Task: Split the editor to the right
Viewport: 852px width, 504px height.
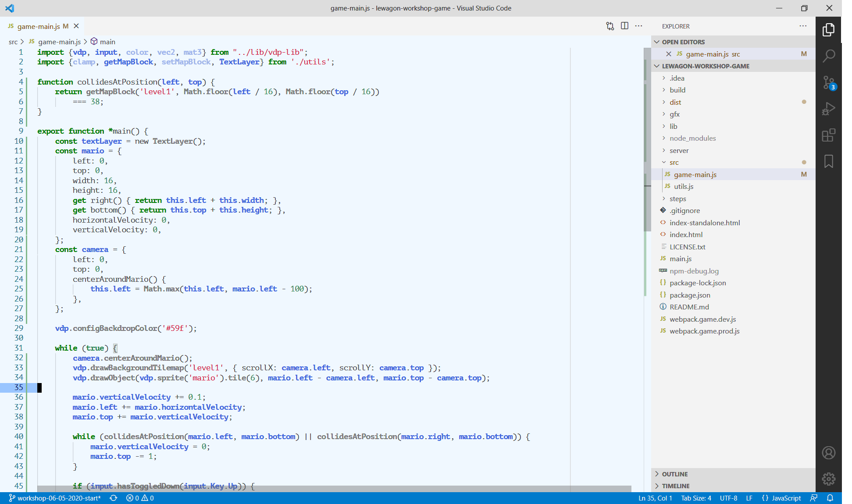Action: 624,26
